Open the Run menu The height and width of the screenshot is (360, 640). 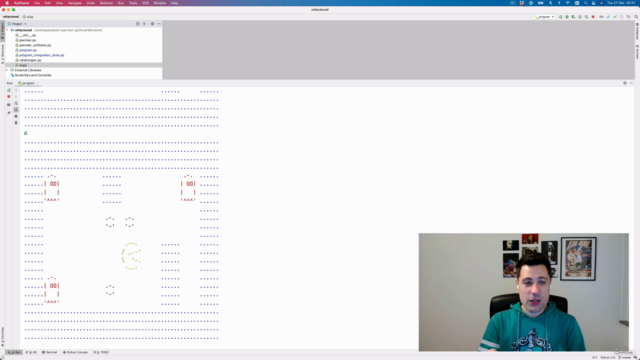pos(121,3)
